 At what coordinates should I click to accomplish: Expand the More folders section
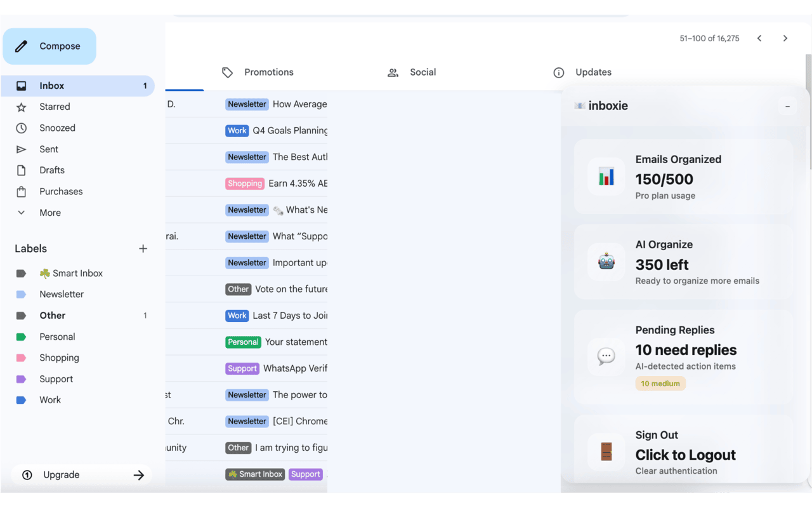click(21, 212)
